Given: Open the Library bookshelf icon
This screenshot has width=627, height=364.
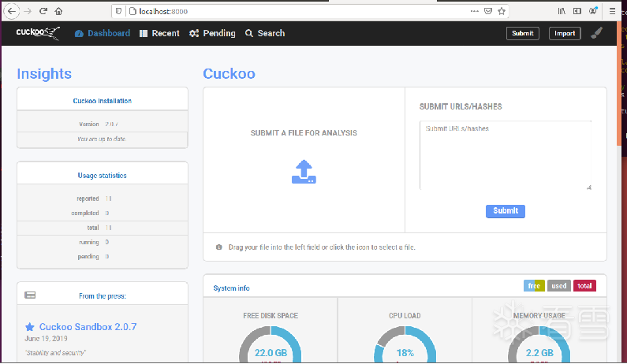Looking at the screenshot, I should point(562,11).
